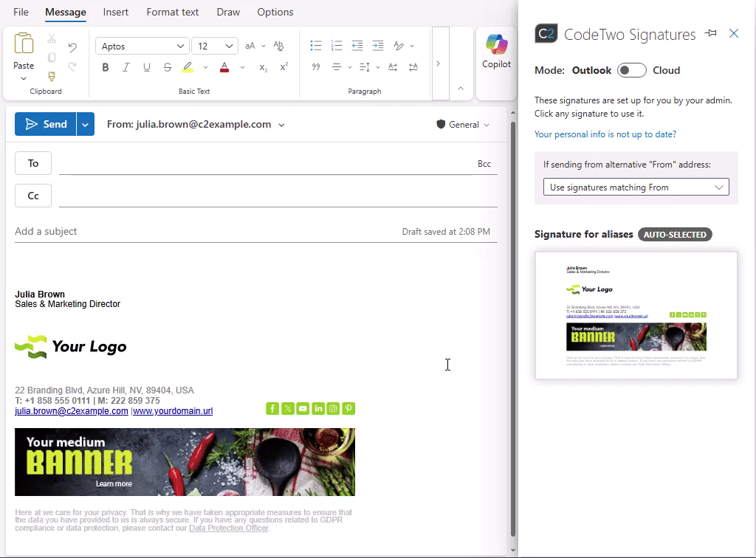This screenshot has height=558, width=756.
Task: Toggle Strikethrough formatting
Action: [x=168, y=67]
